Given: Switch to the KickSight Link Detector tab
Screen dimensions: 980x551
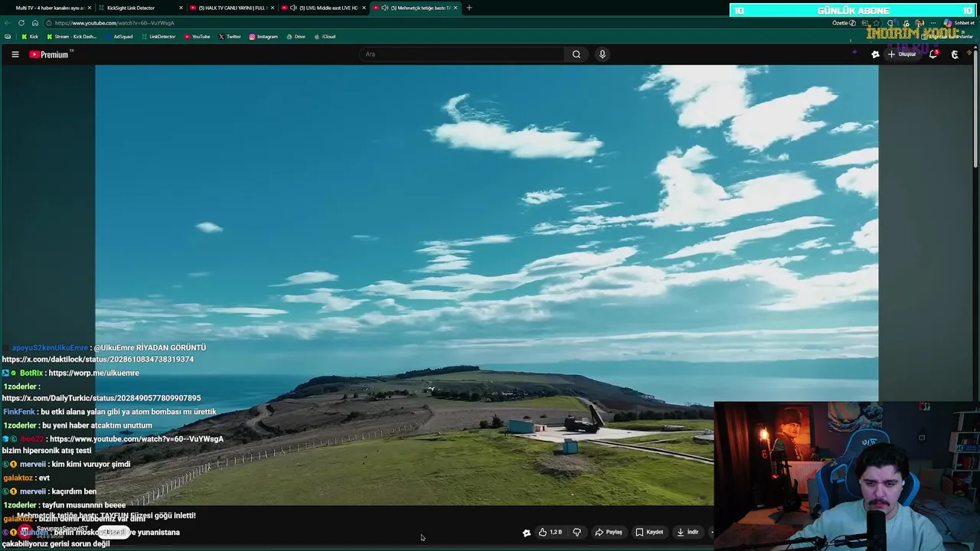Looking at the screenshot, I should tap(140, 8).
